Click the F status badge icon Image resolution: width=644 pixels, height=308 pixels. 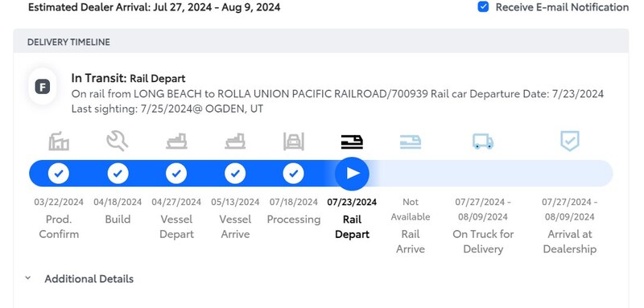point(43,87)
